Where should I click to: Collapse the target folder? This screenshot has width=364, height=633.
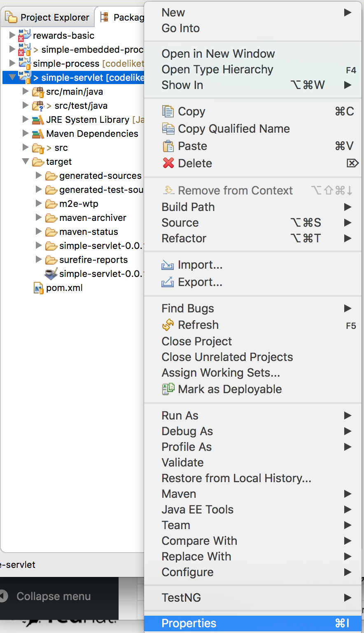tap(26, 162)
